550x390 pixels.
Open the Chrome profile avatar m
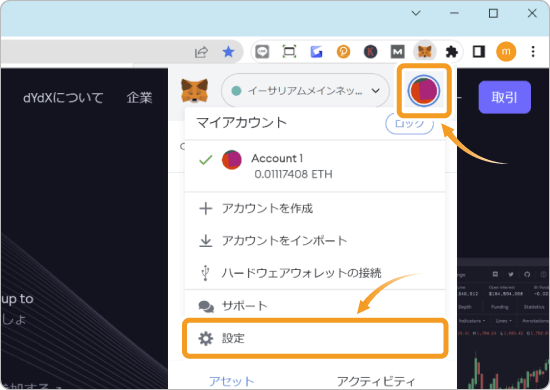(x=506, y=52)
